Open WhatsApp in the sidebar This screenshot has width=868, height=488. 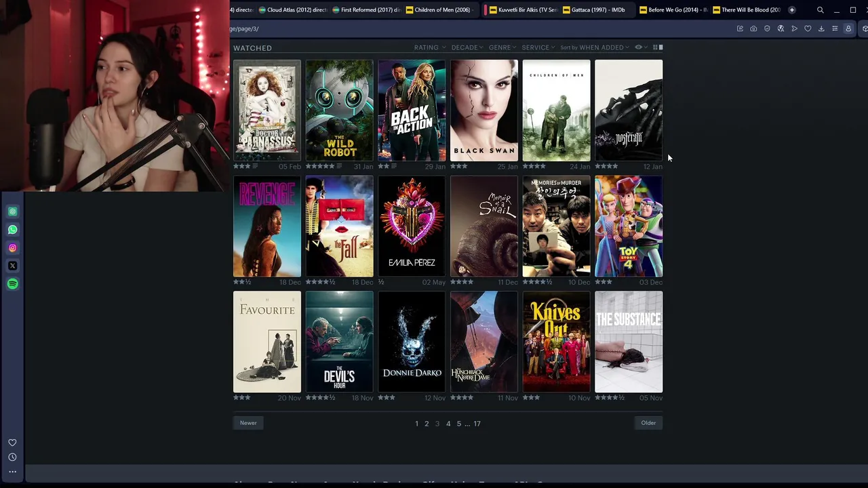(x=12, y=230)
